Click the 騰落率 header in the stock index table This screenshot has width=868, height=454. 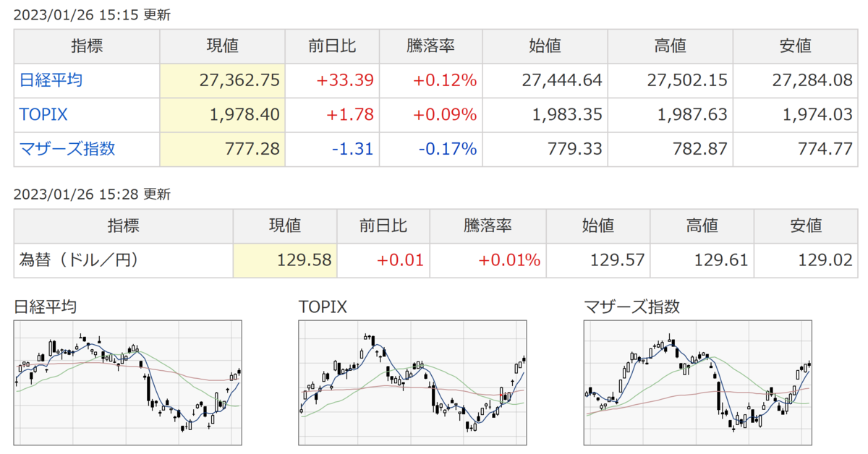[x=430, y=46]
